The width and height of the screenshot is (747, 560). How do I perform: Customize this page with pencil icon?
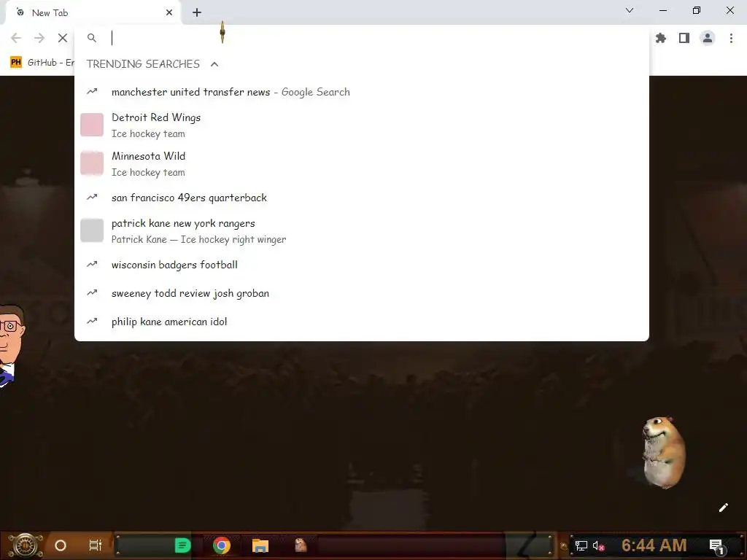[x=723, y=507]
